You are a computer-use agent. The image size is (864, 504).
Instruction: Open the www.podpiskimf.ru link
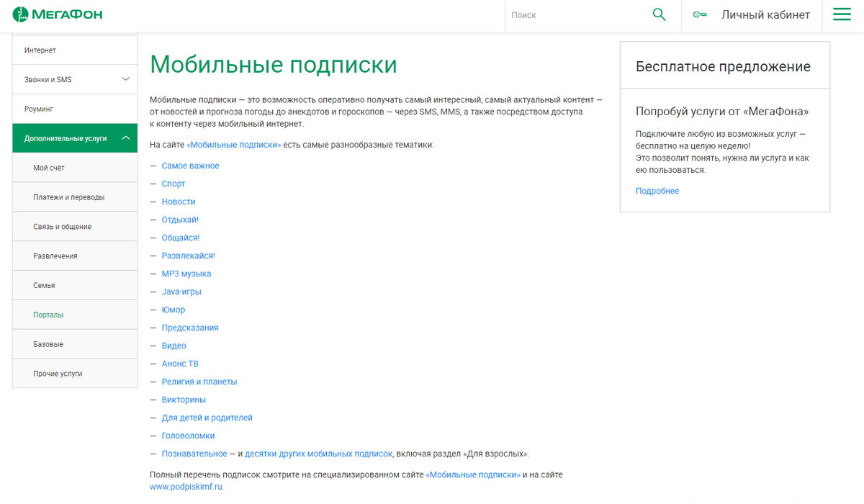click(x=186, y=487)
